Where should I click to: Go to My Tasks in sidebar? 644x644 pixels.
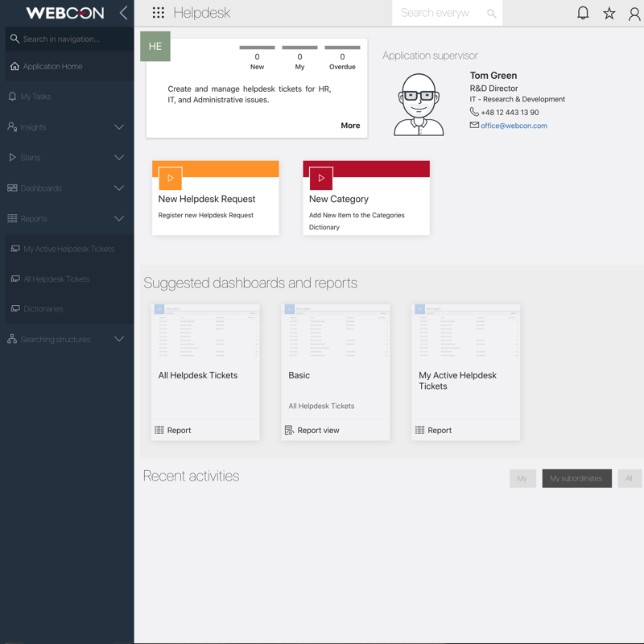[35, 97]
